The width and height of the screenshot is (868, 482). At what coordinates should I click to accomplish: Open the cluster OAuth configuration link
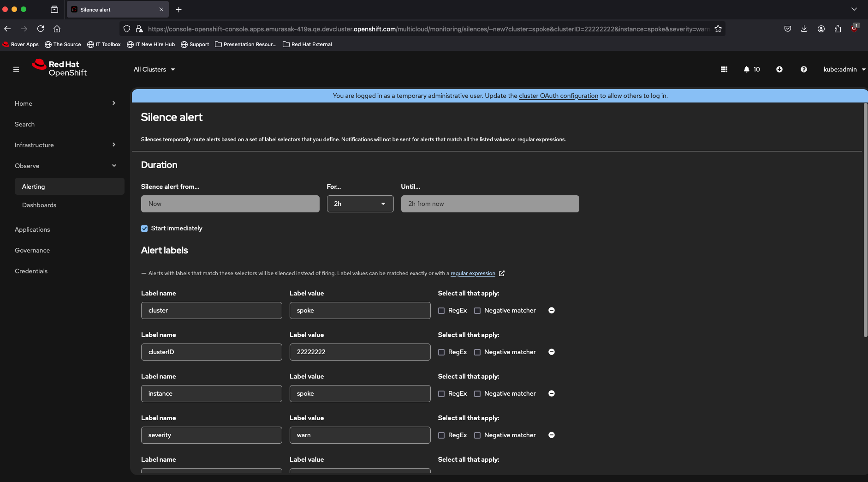pos(558,96)
